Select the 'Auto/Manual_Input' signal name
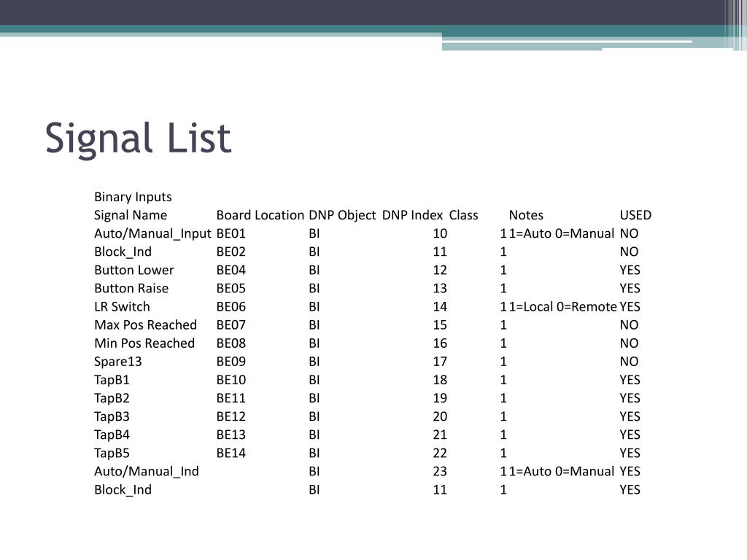Screen dimensions: 747x560 (x=152, y=234)
